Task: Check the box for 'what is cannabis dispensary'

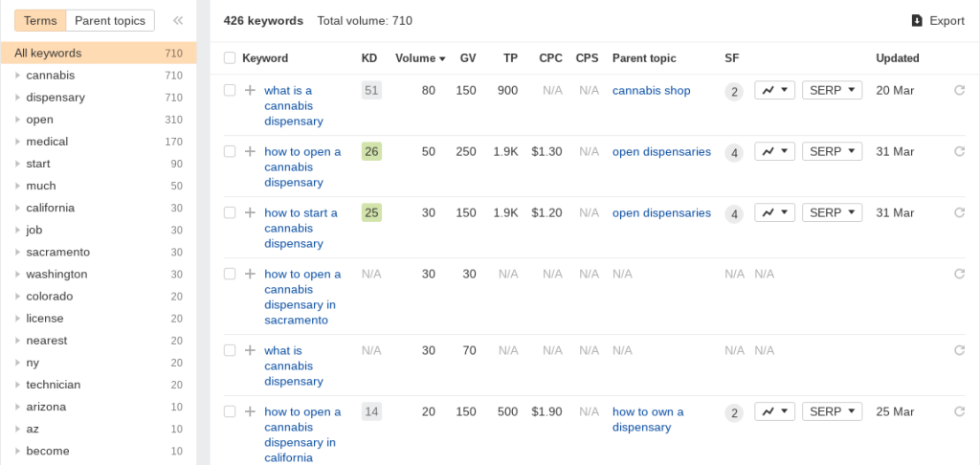Action: pos(230,350)
